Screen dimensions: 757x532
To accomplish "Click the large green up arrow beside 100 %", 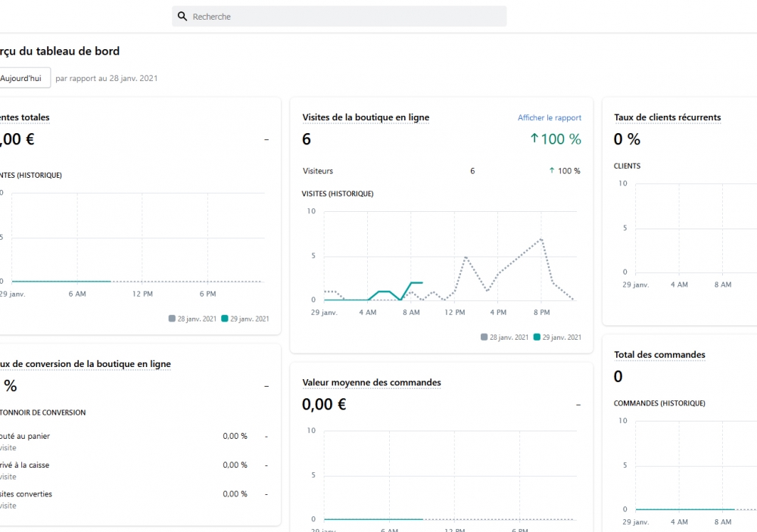I will [534, 139].
